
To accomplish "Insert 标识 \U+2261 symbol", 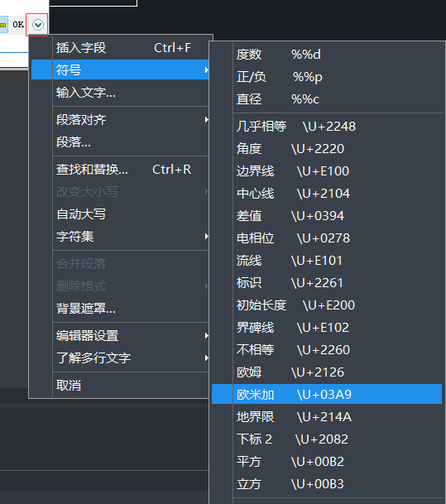I will pyautogui.click(x=327, y=282).
